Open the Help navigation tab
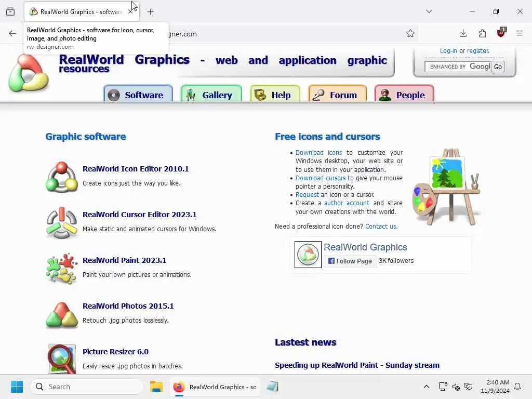This screenshot has width=532, height=399. click(x=275, y=94)
